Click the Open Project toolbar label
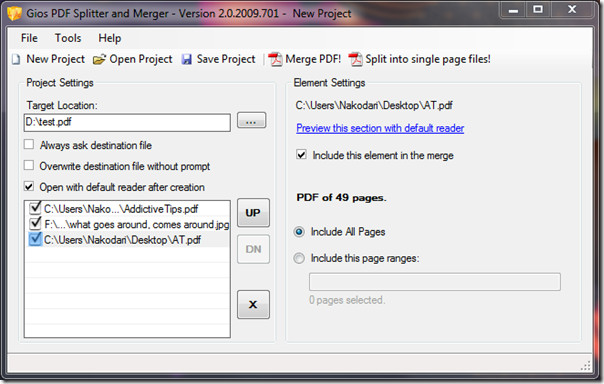 point(141,59)
